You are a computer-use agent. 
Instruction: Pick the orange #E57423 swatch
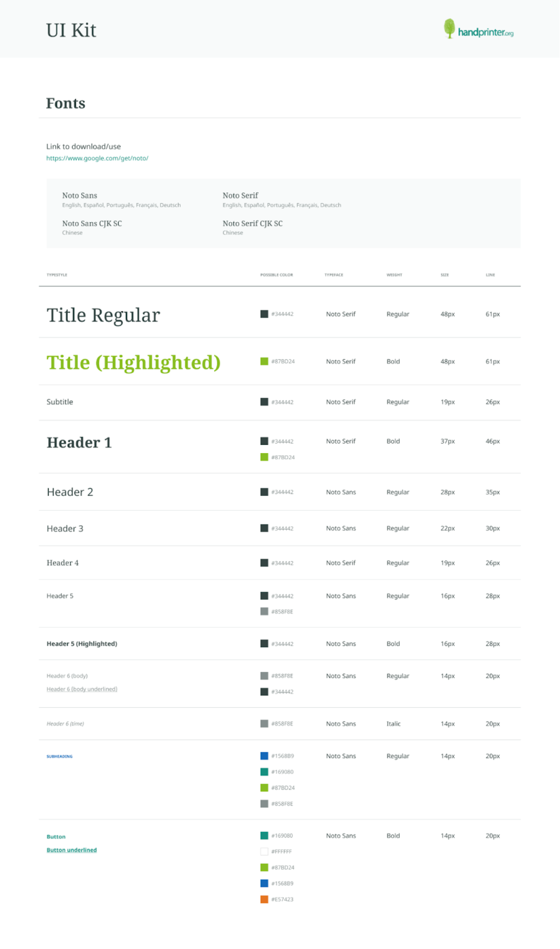tap(264, 899)
